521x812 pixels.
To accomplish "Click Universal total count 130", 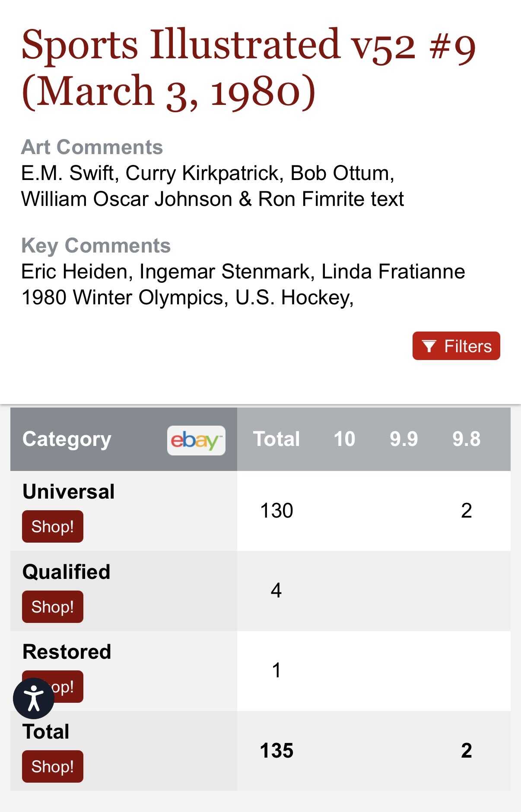I will 276,511.
